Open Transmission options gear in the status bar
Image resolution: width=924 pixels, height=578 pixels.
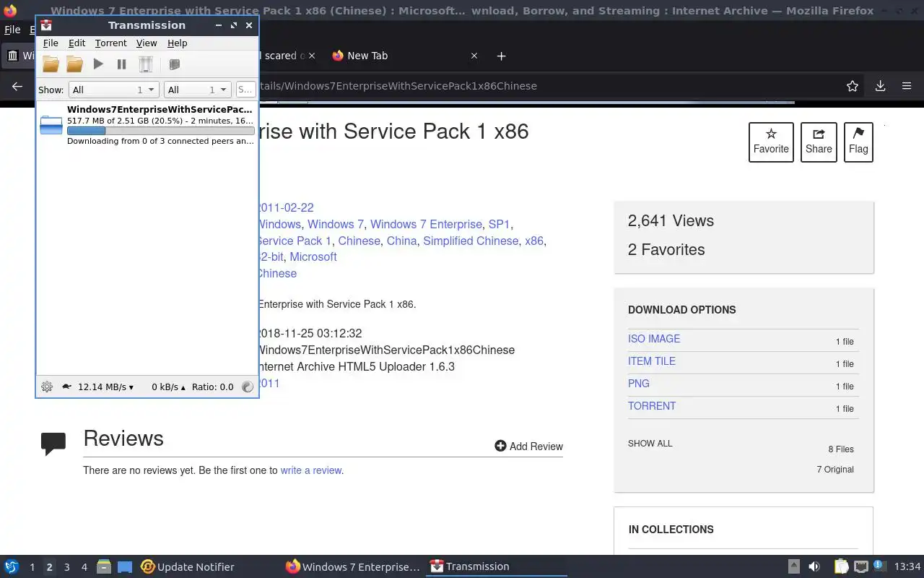pos(47,387)
